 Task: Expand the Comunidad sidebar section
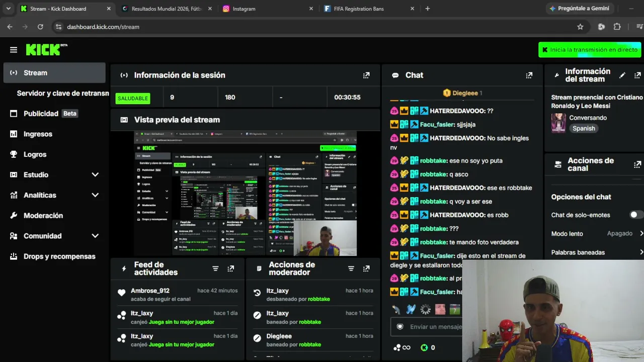click(95, 236)
